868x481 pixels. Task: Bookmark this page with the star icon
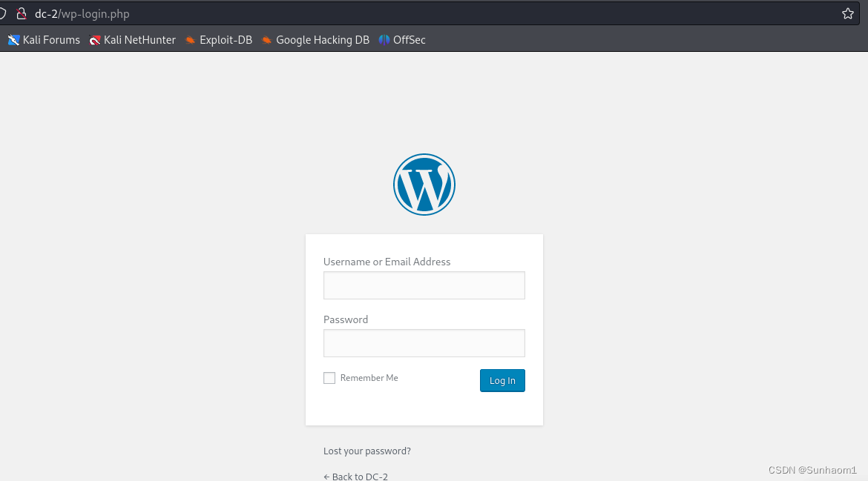(x=847, y=14)
